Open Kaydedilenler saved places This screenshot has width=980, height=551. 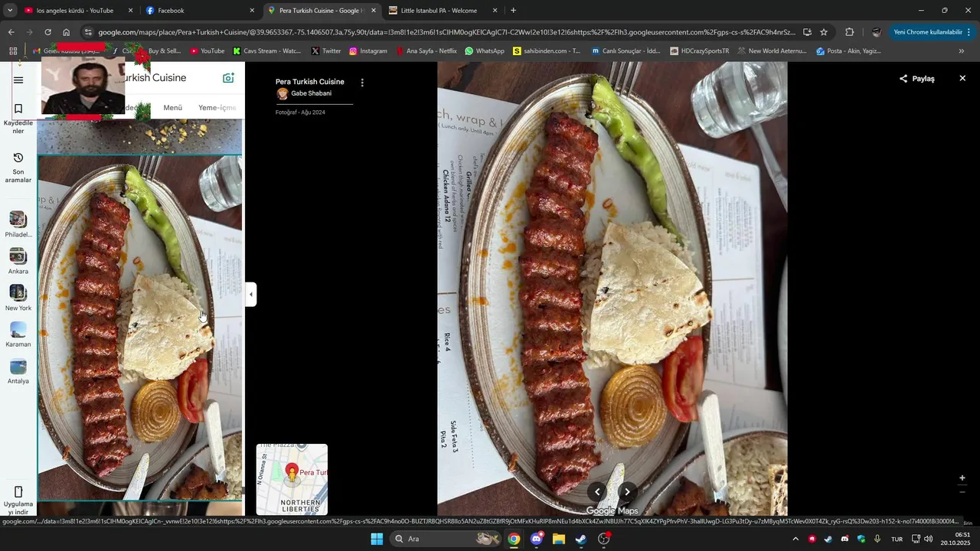[18, 119]
